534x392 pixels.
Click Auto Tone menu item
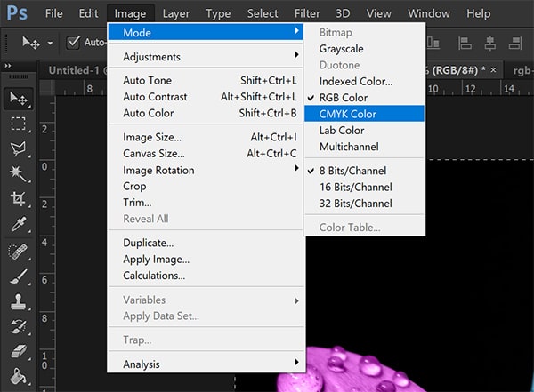click(x=206, y=80)
